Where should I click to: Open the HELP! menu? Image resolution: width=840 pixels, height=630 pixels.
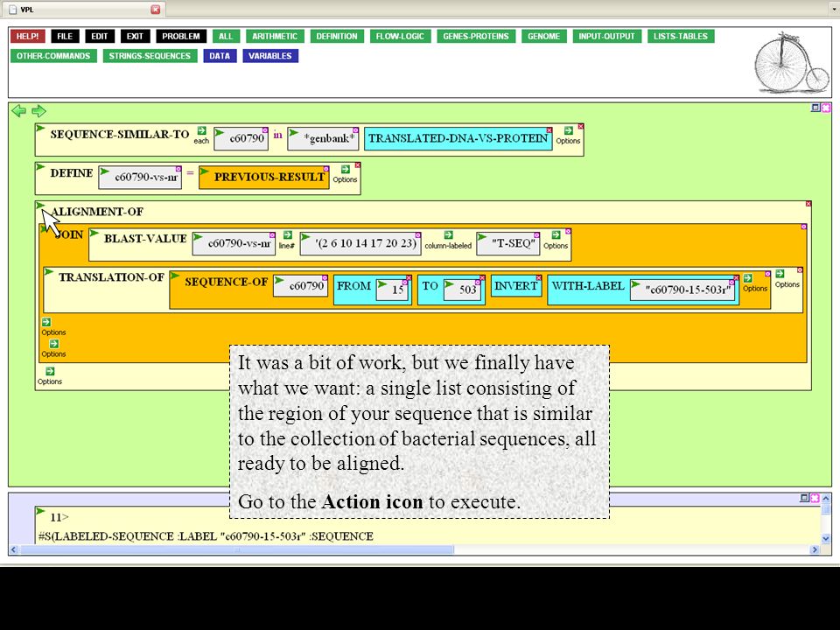[27, 37]
